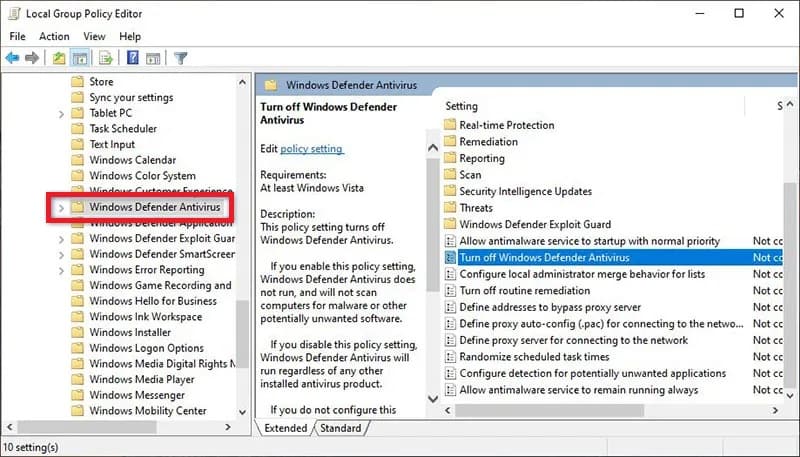This screenshot has height=457, width=800.
Task: Click tree pane horizontal scroll right arrow
Action: point(228,427)
